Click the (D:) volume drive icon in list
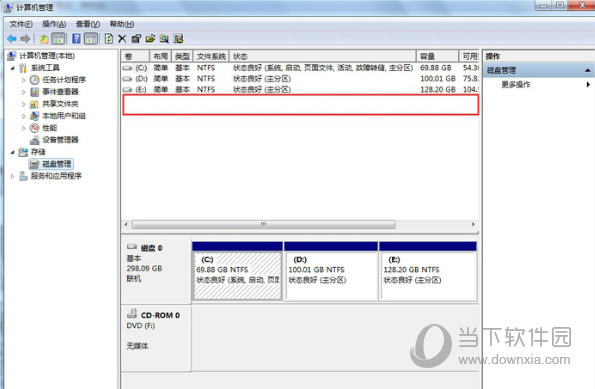Image resolution: width=595 pixels, height=389 pixels. (128, 79)
